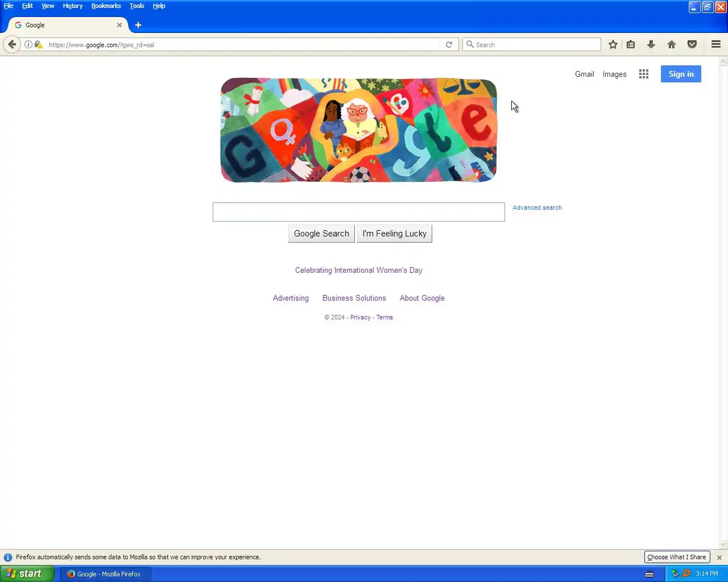Open the Terms link
The image size is (728, 582).
(x=384, y=317)
